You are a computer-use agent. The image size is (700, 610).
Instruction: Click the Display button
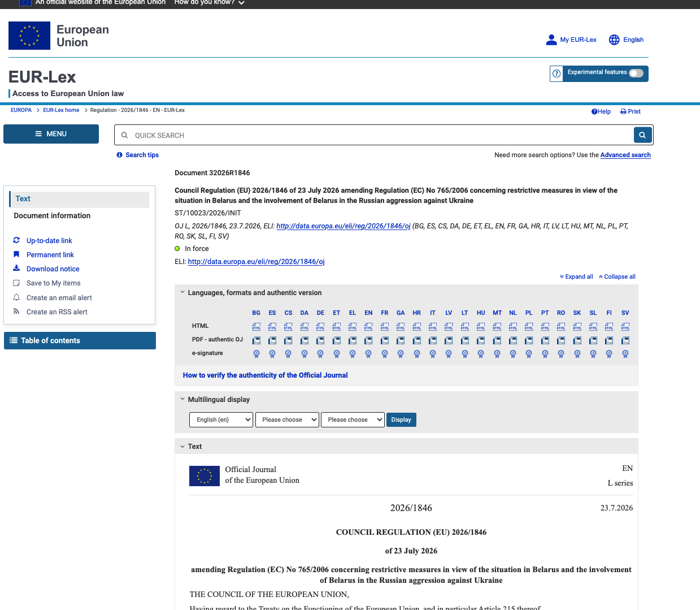(401, 419)
